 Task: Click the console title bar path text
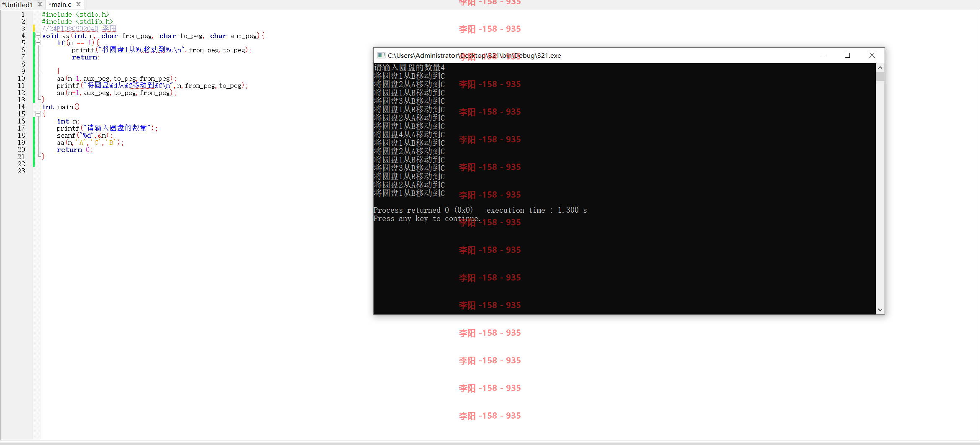click(474, 55)
